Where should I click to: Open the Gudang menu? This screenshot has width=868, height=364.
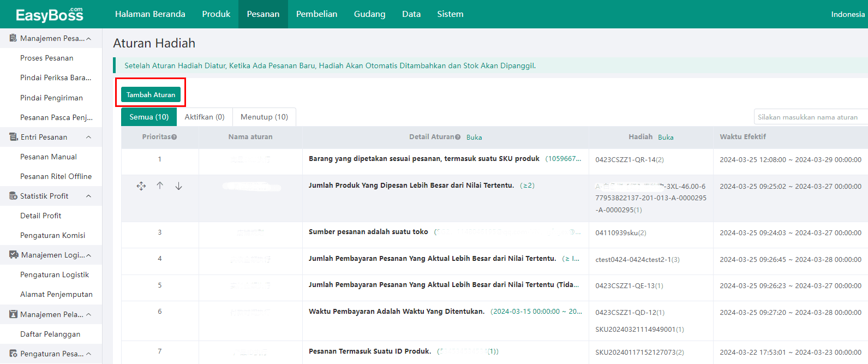coord(369,14)
